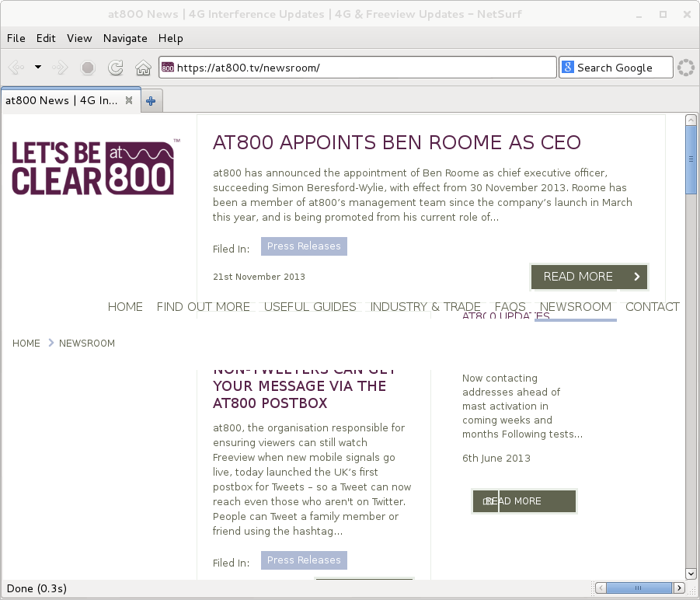Select the at800 News browser tab

(62, 100)
